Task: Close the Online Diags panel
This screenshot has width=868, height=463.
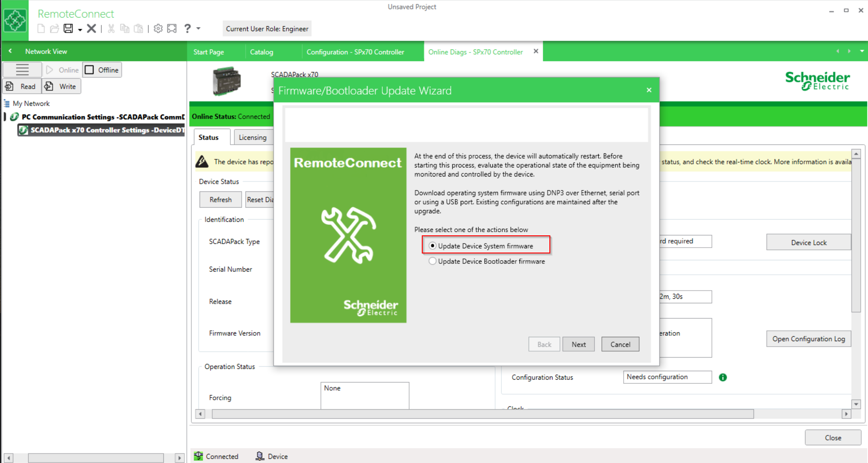Action: (x=833, y=438)
